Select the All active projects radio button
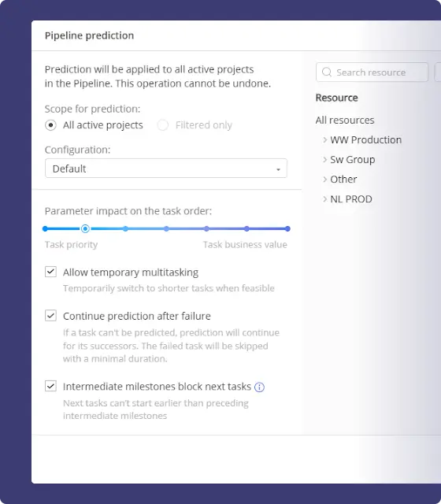 50,125
